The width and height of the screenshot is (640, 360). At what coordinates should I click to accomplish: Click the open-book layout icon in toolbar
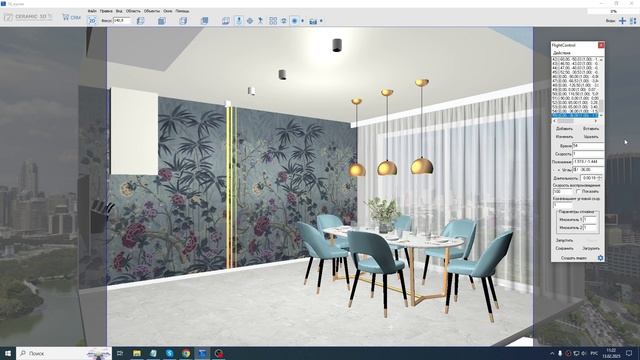coord(226,21)
